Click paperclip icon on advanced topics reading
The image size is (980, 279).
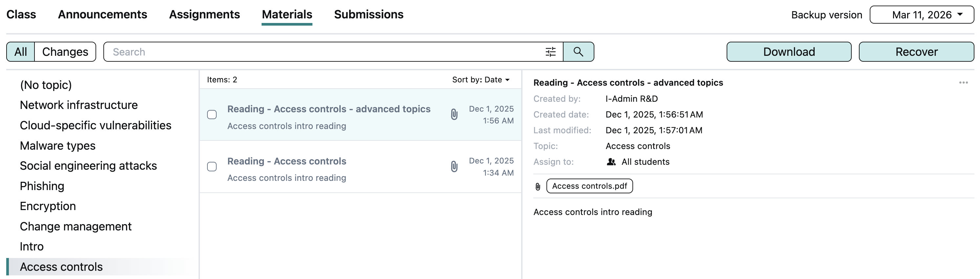click(x=454, y=114)
